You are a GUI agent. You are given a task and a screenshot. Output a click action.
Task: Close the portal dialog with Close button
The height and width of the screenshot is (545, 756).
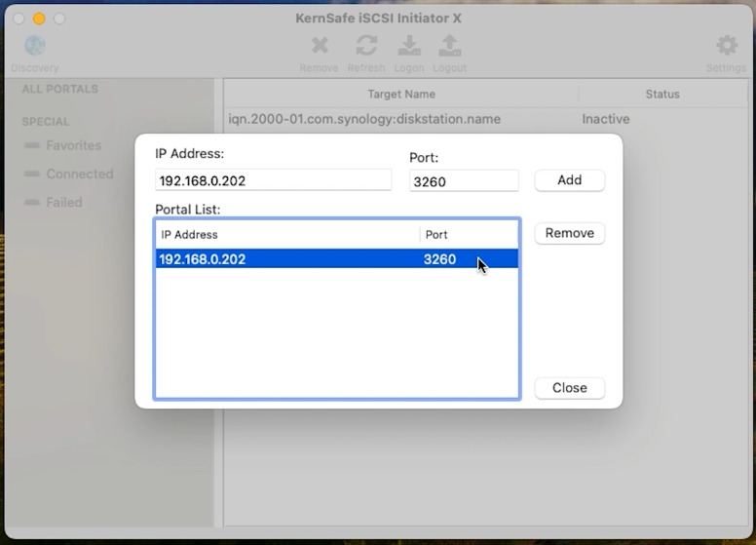(x=569, y=388)
